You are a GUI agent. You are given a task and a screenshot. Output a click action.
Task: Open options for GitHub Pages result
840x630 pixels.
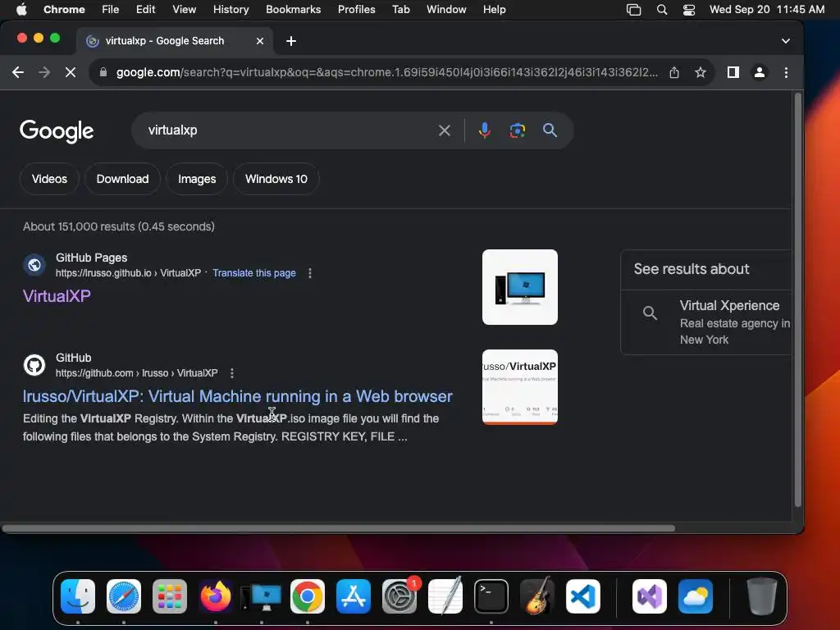point(309,273)
